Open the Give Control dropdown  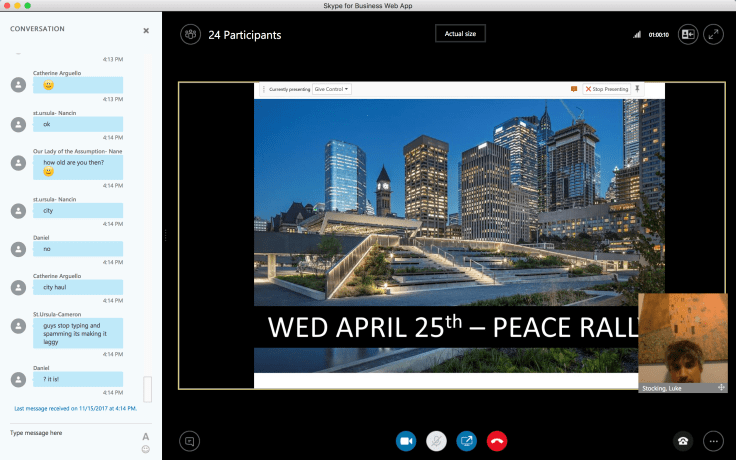pyautogui.click(x=331, y=89)
